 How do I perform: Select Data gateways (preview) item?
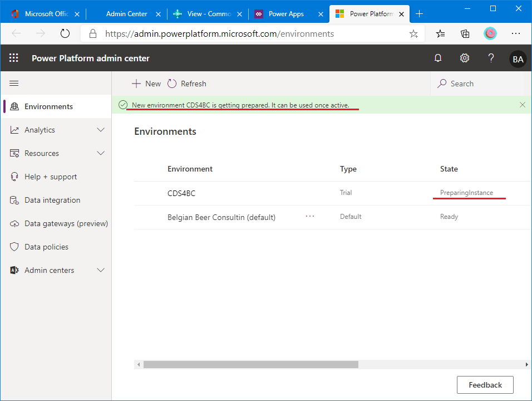tap(56, 224)
